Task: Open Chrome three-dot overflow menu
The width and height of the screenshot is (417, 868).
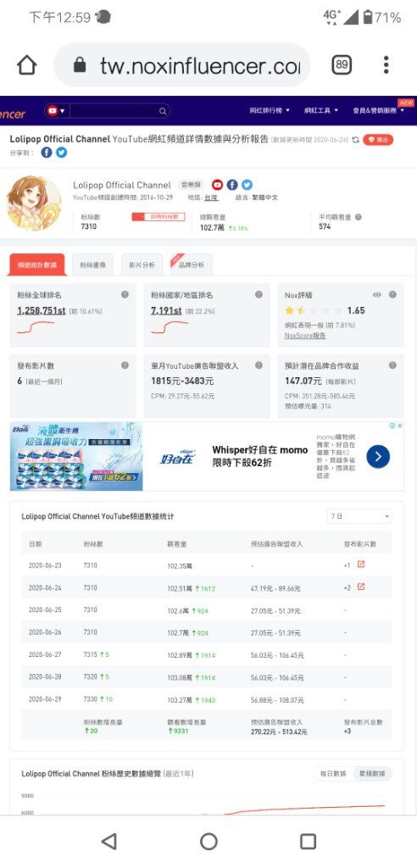Action: pyautogui.click(x=386, y=65)
